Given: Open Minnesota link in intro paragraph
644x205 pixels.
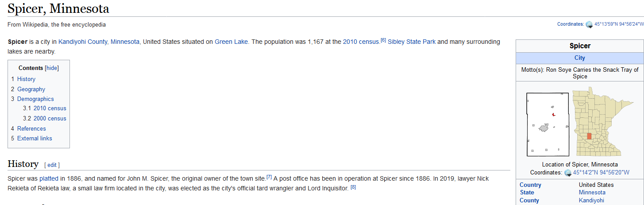Looking at the screenshot, I should 125,42.
